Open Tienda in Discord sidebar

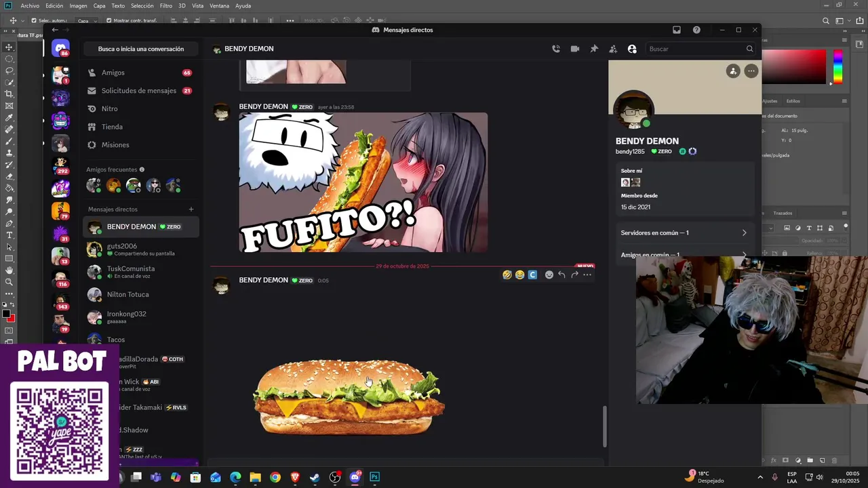point(141,127)
